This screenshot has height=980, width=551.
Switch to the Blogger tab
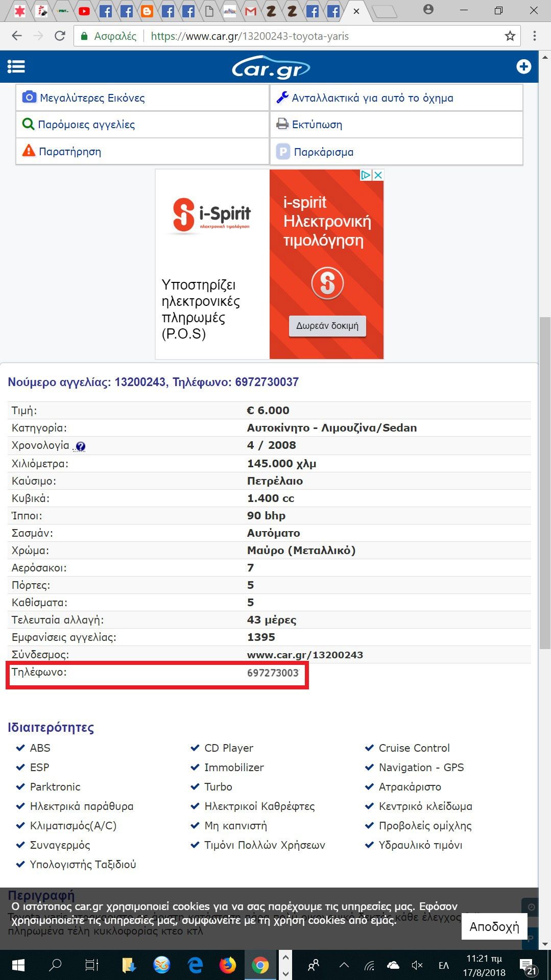click(x=147, y=11)
